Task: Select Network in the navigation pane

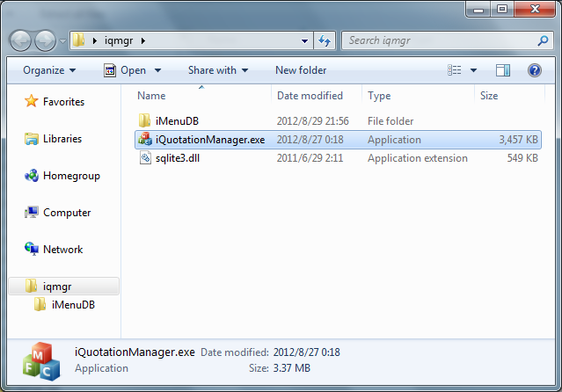Action: pos(62,250)
